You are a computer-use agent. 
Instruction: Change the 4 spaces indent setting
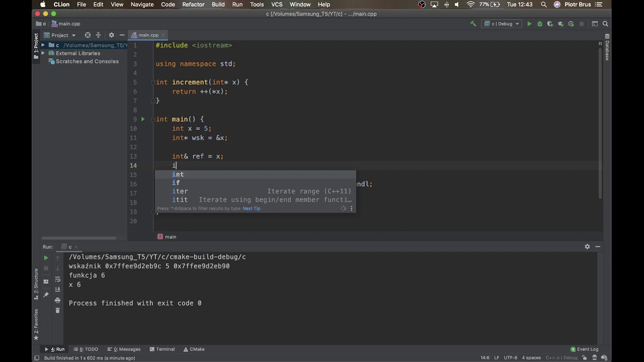(x=531, y=358)
